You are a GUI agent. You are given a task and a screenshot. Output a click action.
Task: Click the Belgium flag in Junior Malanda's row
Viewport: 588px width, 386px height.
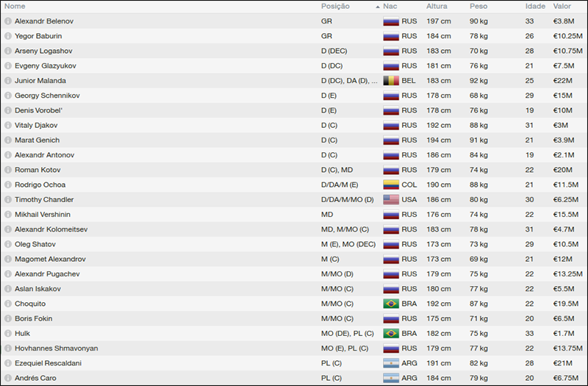coord(391,81)
